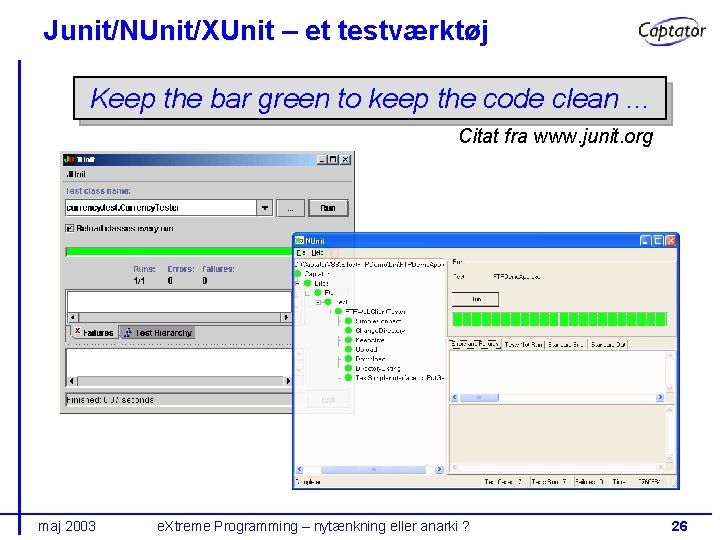Switch to the Test Hierarchy tab in JUnit
Screen dimensions: 720x540
tap(158, 332)
